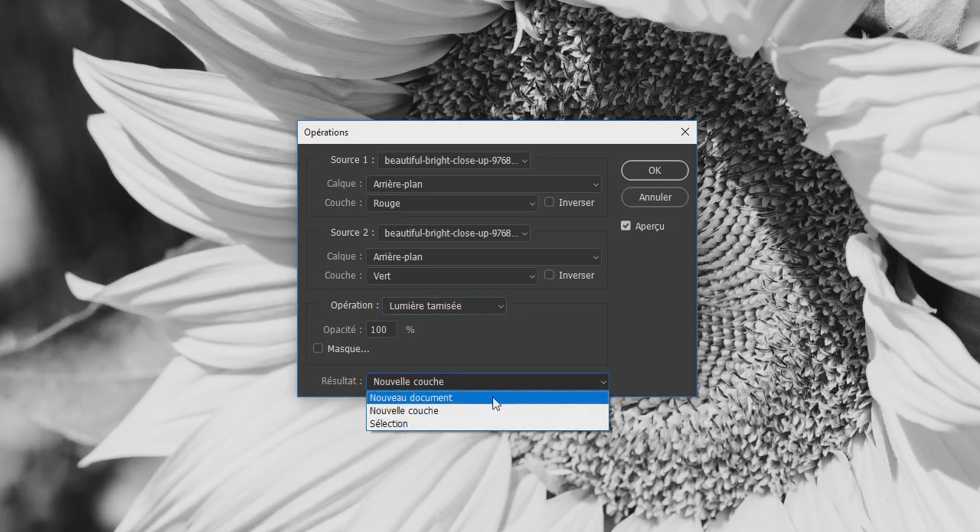Close the Opérations dialog with X
Image resolution: width=980 pixels, height=532 pixels.
click(684, 132)
